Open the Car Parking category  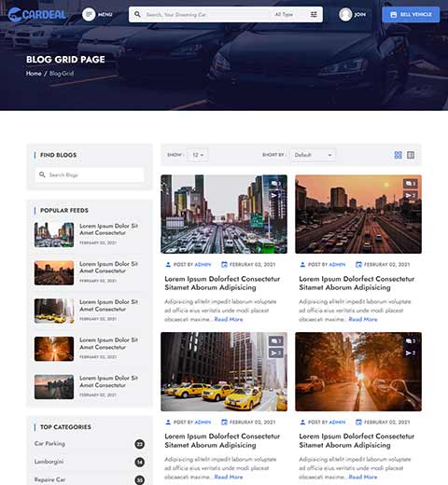coord(49,444)
